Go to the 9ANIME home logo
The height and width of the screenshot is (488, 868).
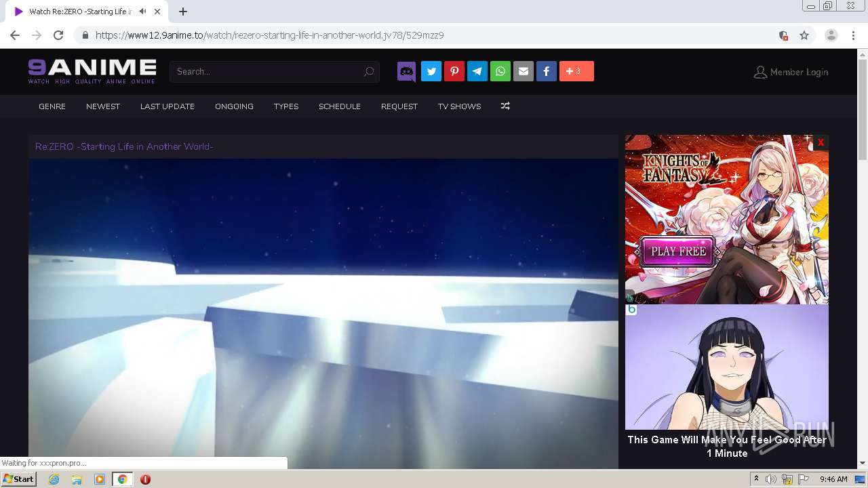click(92, 71)
